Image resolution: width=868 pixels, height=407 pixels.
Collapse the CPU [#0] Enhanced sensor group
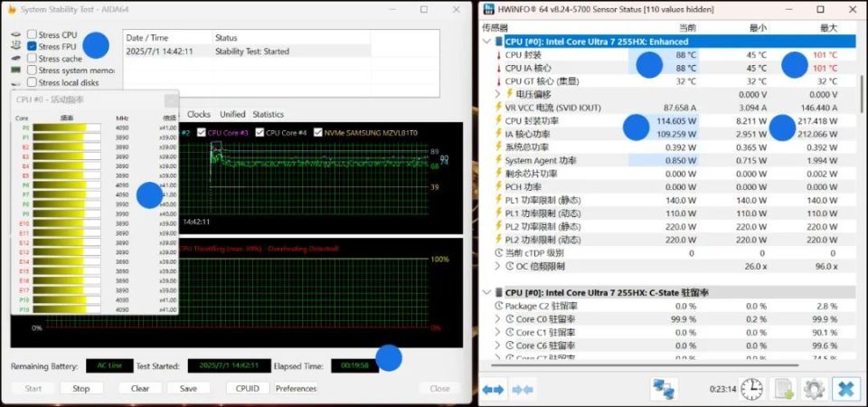[x=486, y=42]
